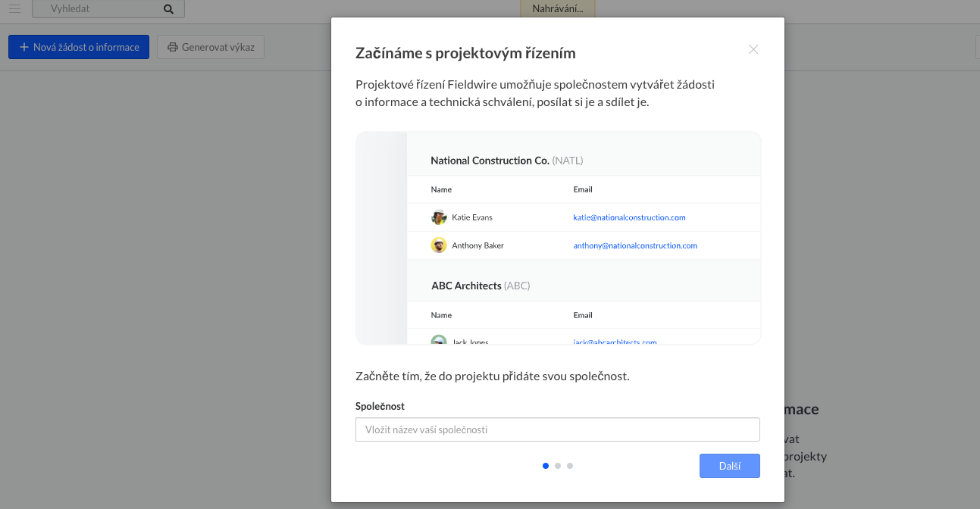The width and height of the screenshot is (980, 509).
Task: Click the Anthony Baker name
Action: tap(477, 245)
